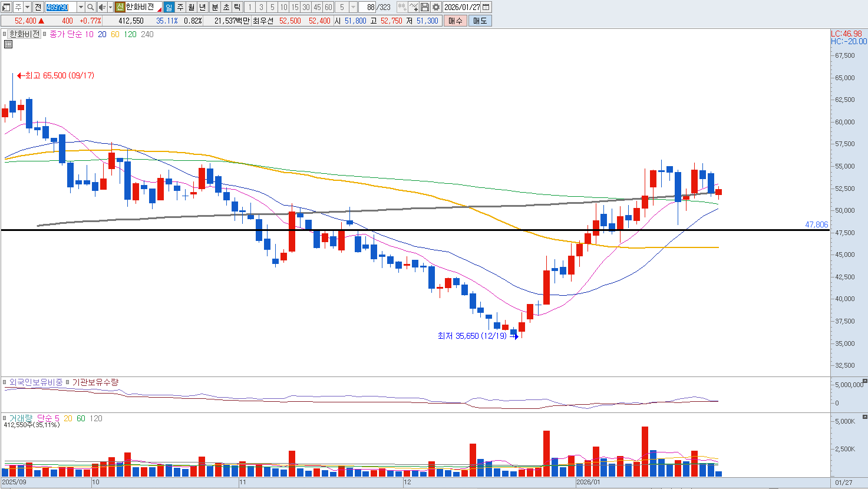Screen dimensions: 868x489
Task: Switch to minute (분) chart period
Action: [x=214, y=7]
